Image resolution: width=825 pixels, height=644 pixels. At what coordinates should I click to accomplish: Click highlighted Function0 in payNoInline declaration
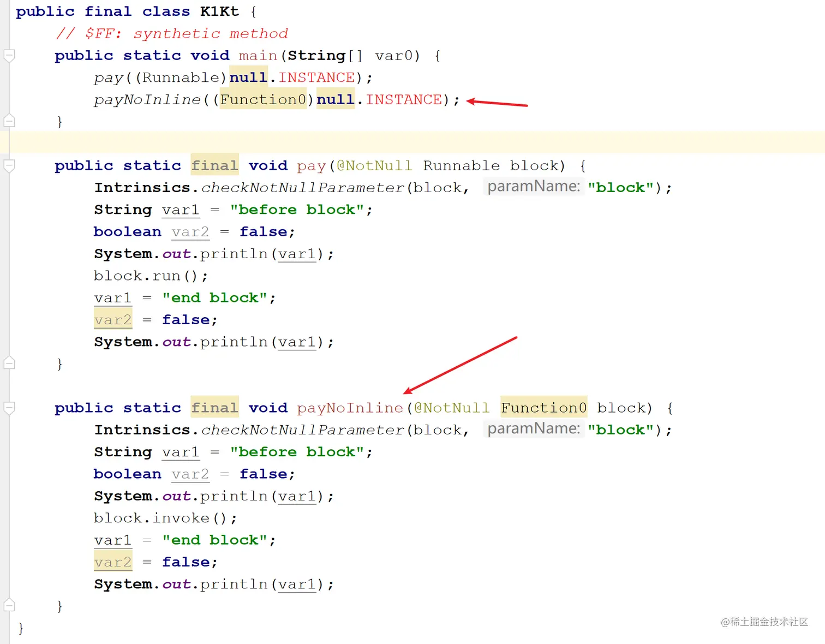544,407
